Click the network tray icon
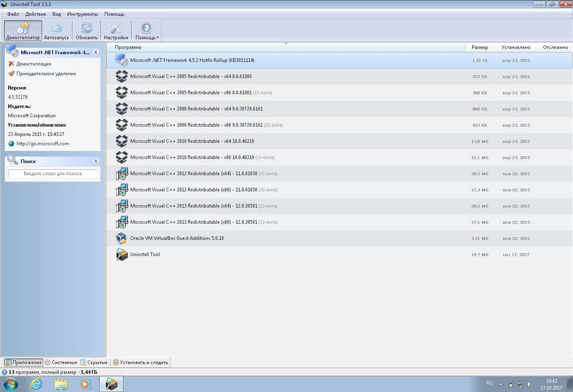 pos(520,384)
